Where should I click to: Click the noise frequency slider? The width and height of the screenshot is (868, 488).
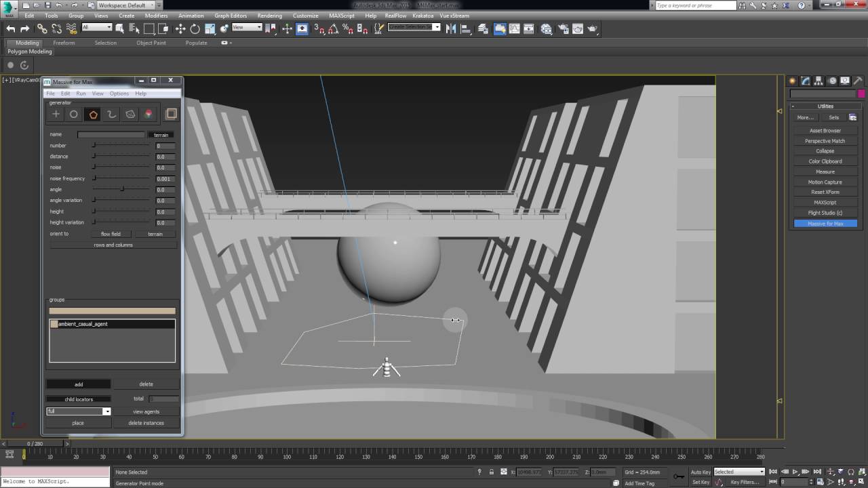click(122, 178)
